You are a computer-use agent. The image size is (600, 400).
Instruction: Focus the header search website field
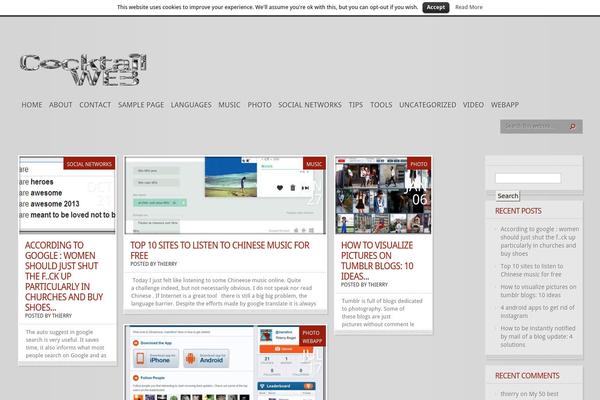tap(534, 126)
